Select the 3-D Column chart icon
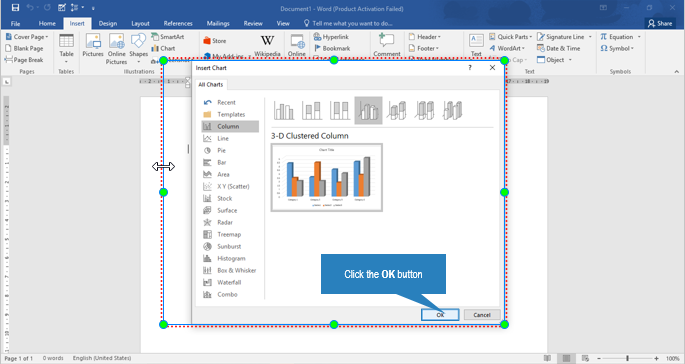 [x=453, y=110]
